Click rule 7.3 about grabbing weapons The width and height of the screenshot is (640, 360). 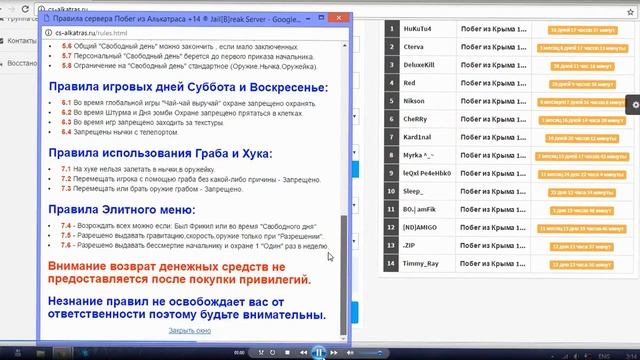(x=152, y=189)
